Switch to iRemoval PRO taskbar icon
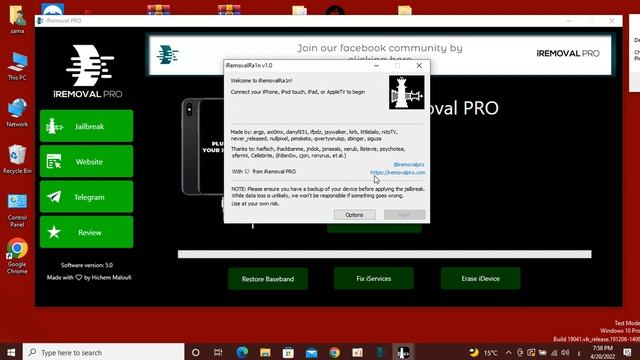Image resolution: width=640 pixels, height=360 pixels. click(380, 352)
